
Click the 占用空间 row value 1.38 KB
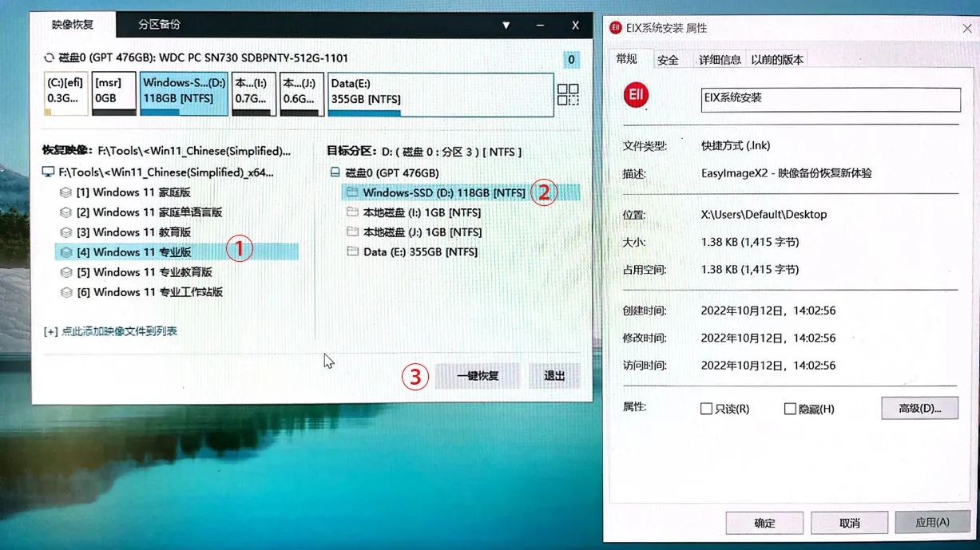click(750, 270)
